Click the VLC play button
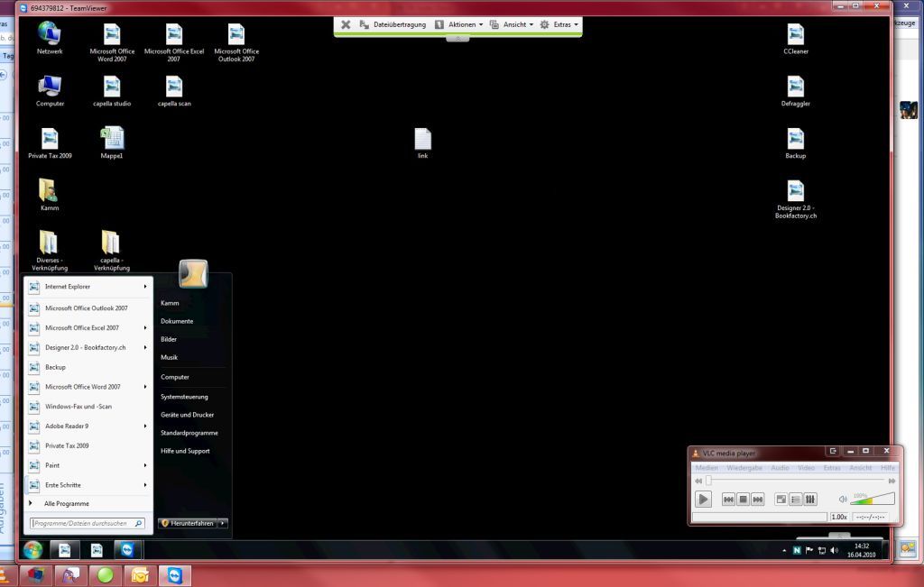 703,500
